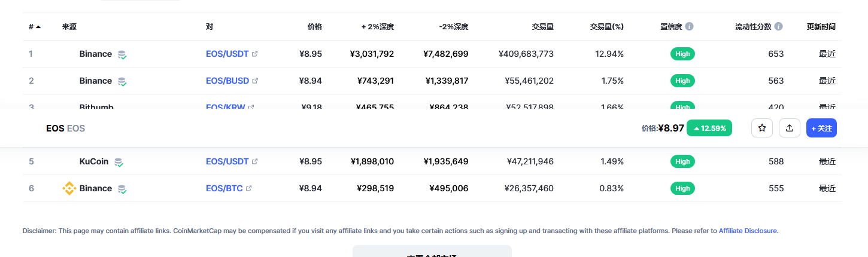This screenshot has height=257, width=868.
Task: Click the info icon beside 流动性分数
Action: click(x=778, y=26)
